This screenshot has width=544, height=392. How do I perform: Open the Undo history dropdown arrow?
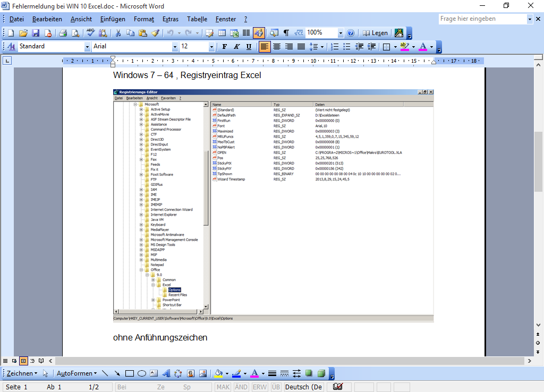[x=179, y=33]
